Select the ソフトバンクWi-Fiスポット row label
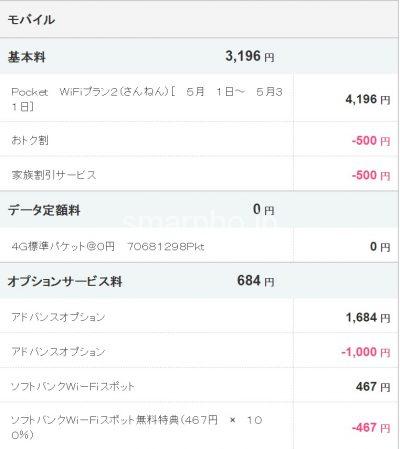This screenshot has width=400, height=449. 73,387
